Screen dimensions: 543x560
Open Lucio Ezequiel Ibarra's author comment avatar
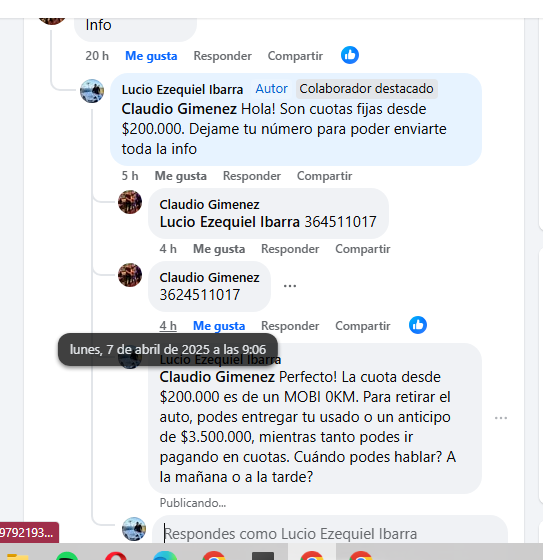click(92, 91)
